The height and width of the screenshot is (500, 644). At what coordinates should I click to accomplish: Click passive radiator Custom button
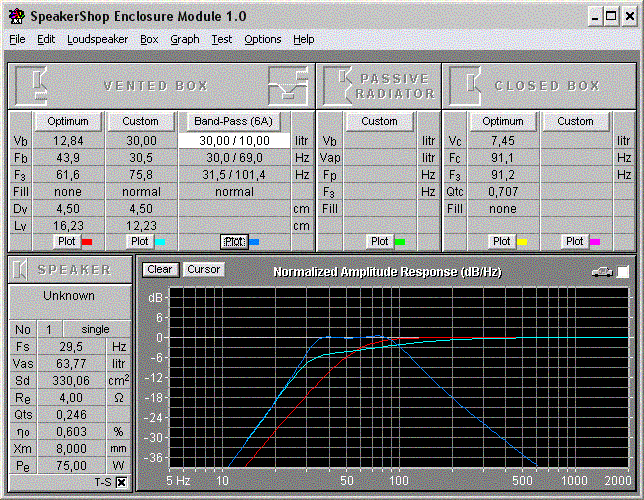point(379,121)
